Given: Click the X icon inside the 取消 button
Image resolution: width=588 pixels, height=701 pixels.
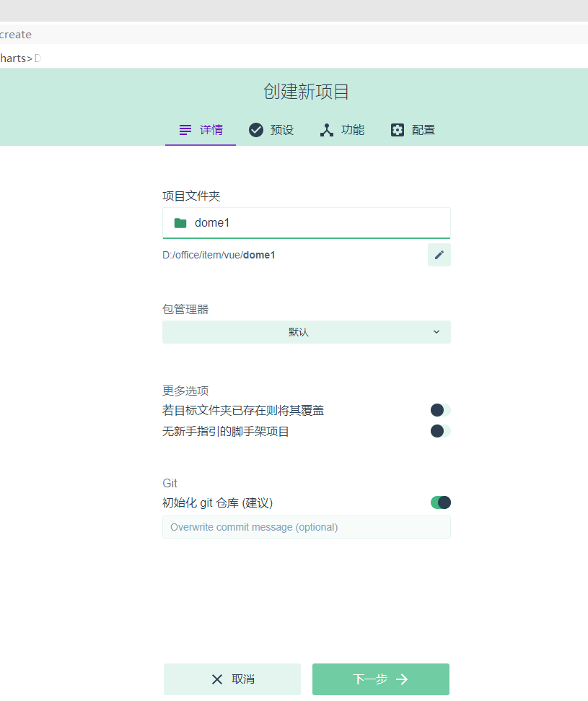Looking at the screenshot, I should (216, 679).
